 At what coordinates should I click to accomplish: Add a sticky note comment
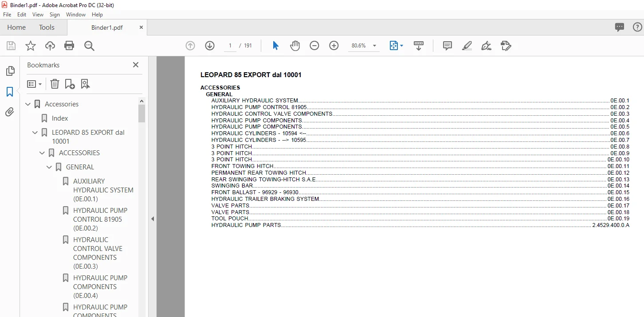448,46
